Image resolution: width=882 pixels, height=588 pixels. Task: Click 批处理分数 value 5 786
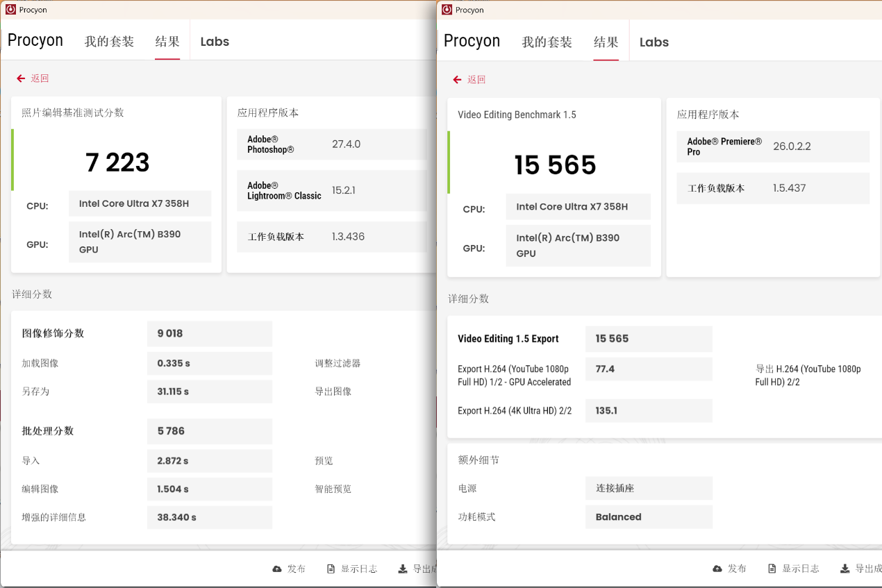point(209,431)
